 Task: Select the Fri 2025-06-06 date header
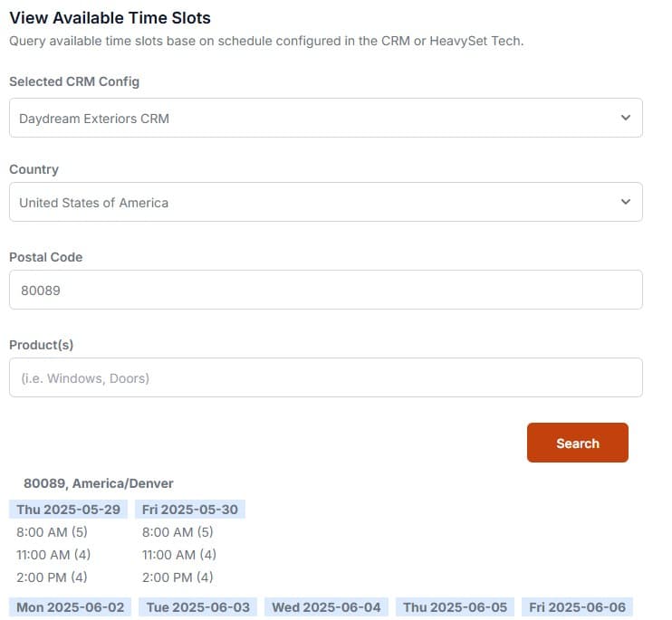pos(577,607)
